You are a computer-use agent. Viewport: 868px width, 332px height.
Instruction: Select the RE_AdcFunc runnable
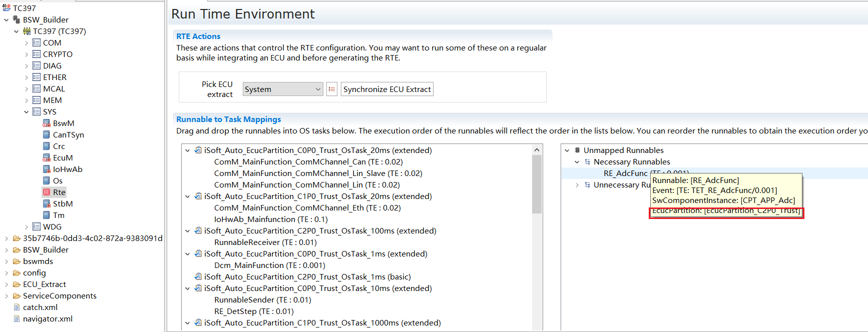625,173
